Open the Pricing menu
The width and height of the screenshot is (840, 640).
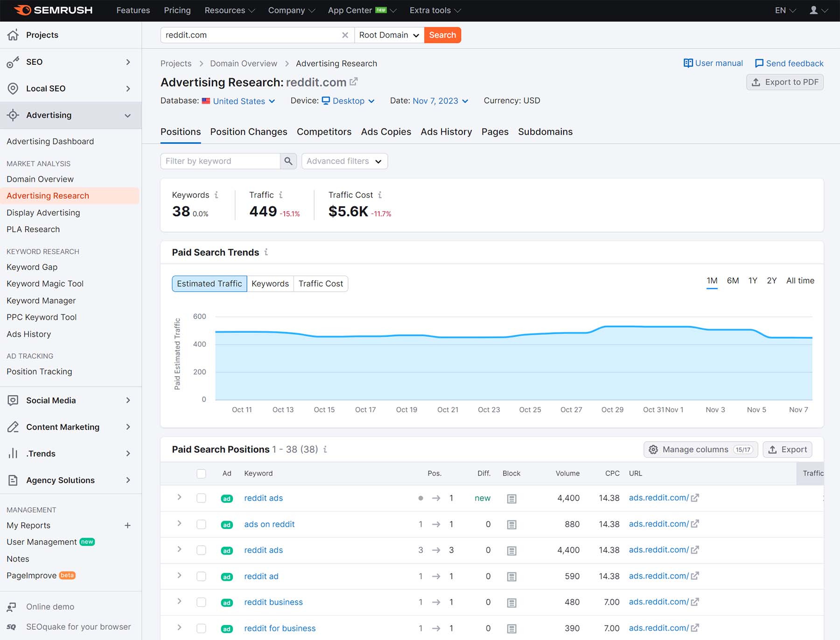177,10
